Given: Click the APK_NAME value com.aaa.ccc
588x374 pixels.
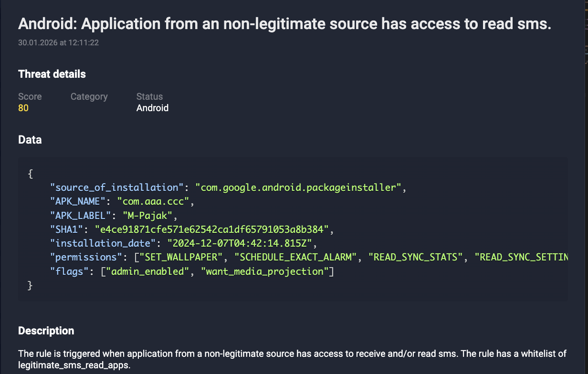Looking at the screenshot, I should (x=152, y=201).
